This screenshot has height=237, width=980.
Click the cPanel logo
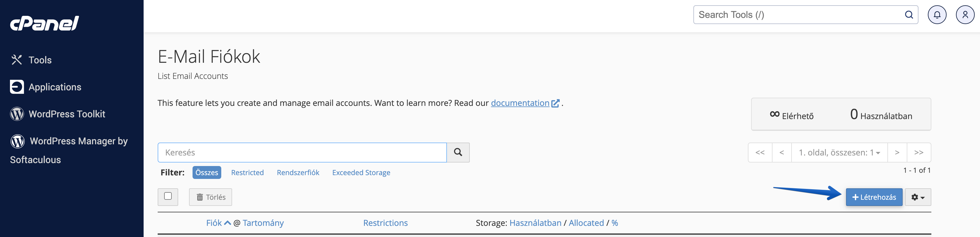click(44, 23)
